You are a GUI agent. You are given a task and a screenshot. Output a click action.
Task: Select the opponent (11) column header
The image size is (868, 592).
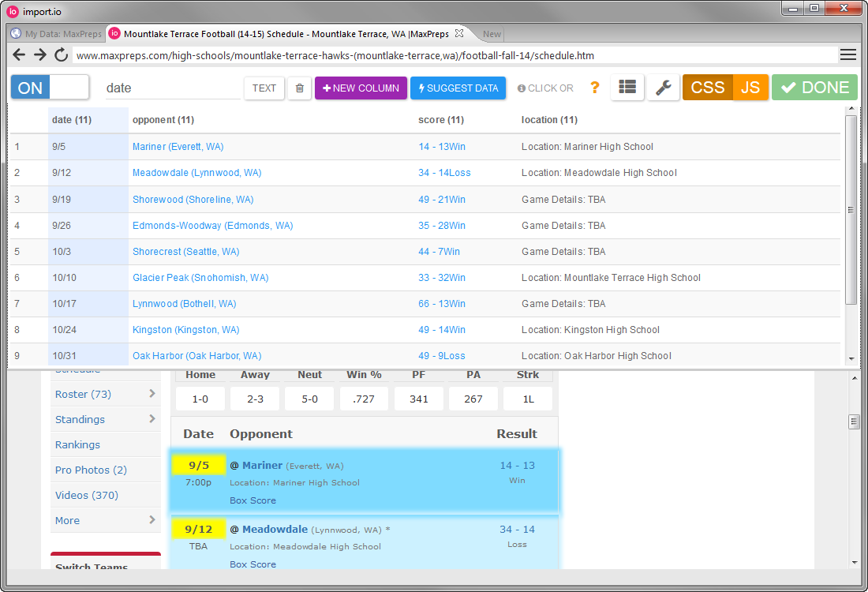point(163,120)
